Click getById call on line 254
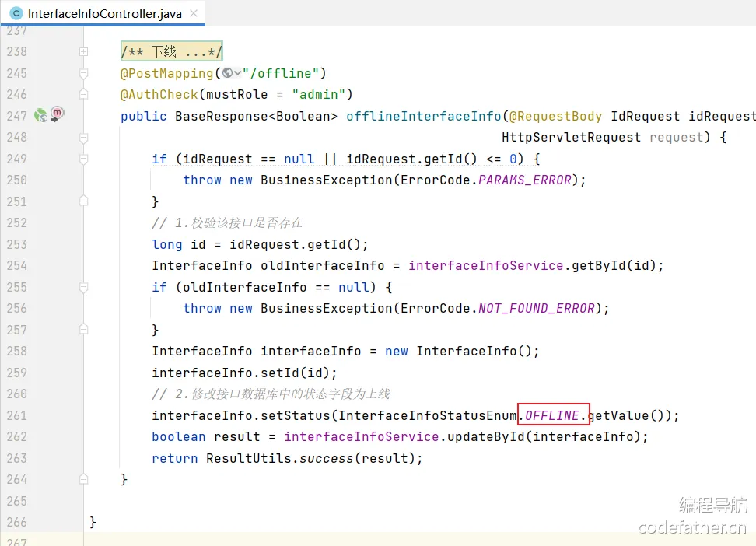Screen dimensions: 756x546 pyautogui.click(x=598, y=266)
